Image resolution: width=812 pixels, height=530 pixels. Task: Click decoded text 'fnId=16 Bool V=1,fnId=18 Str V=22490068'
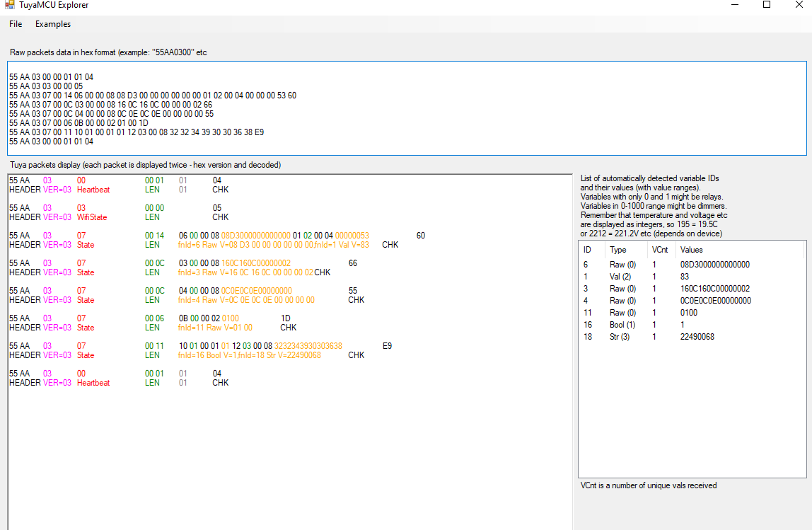click(x=249, y=355)
